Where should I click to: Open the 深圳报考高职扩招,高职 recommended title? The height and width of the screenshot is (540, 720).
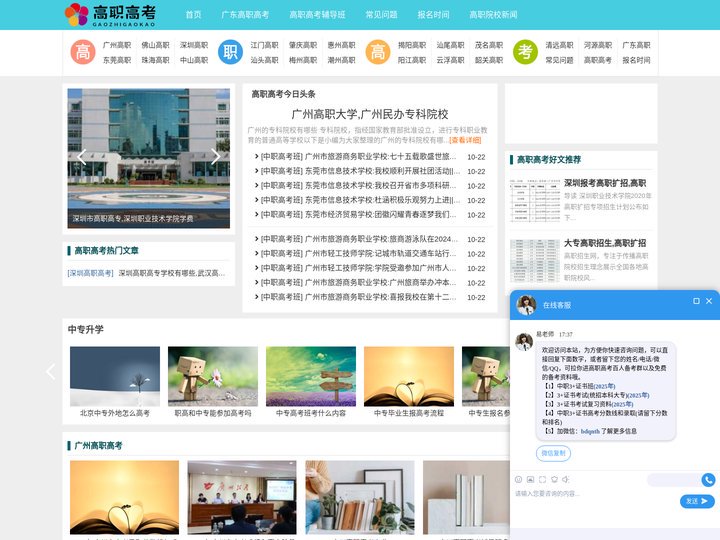(605, 183)
